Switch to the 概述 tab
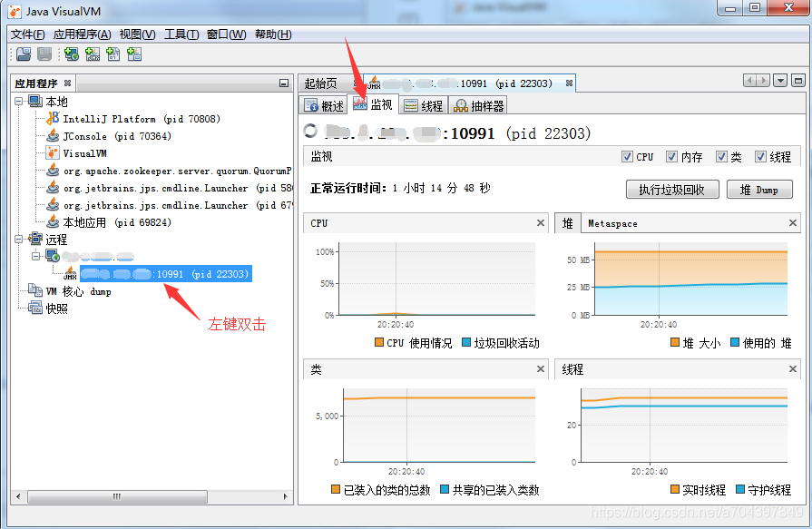Image resolution: width=812 pixels, height=529 pixels. (324, 105)
